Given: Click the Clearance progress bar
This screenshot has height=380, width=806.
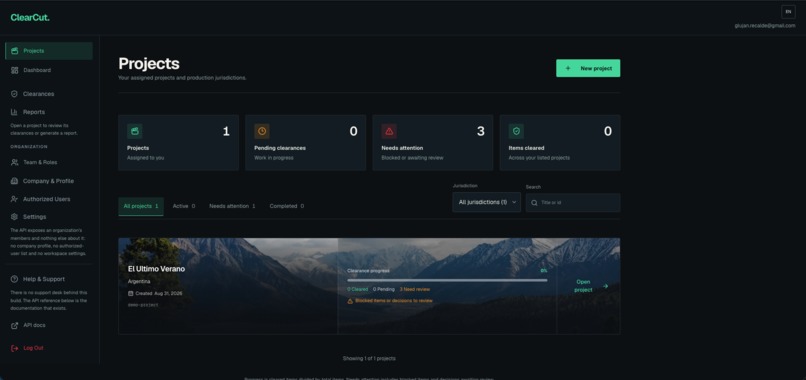Looking at the screenshot, I should tap(447, 280).
